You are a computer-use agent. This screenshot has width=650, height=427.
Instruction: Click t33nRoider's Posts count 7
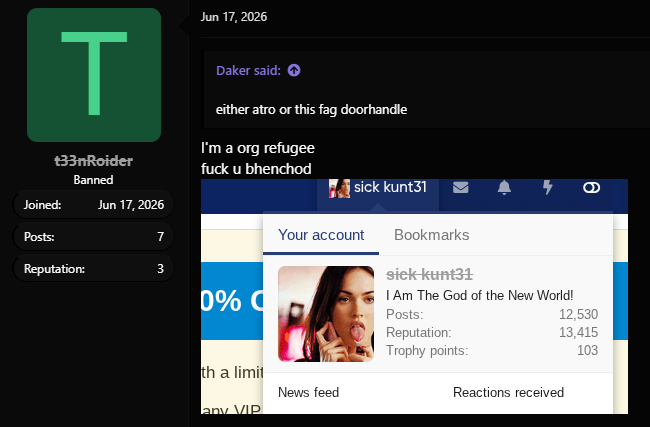tap(160, 237)
